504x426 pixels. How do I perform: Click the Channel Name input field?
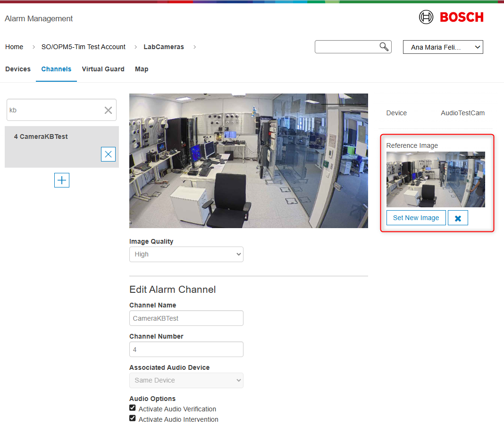pyautogui.click(x=186, y=318)
